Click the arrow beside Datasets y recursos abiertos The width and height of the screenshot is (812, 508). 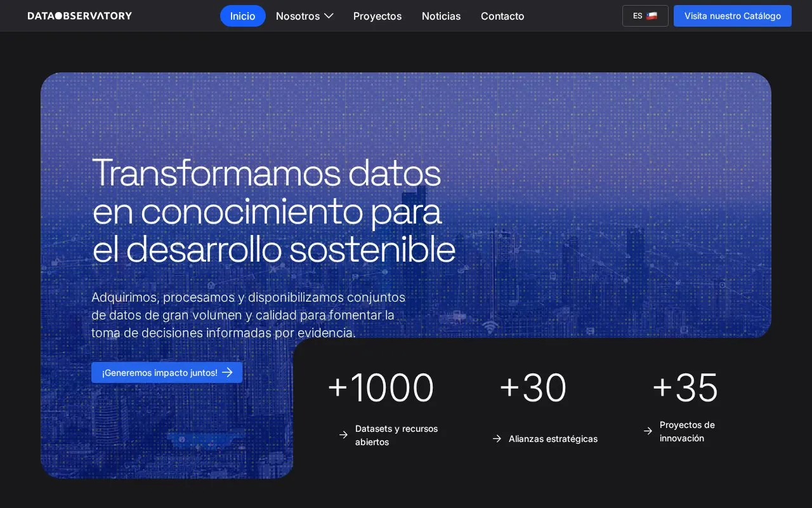tap(343, 435)
